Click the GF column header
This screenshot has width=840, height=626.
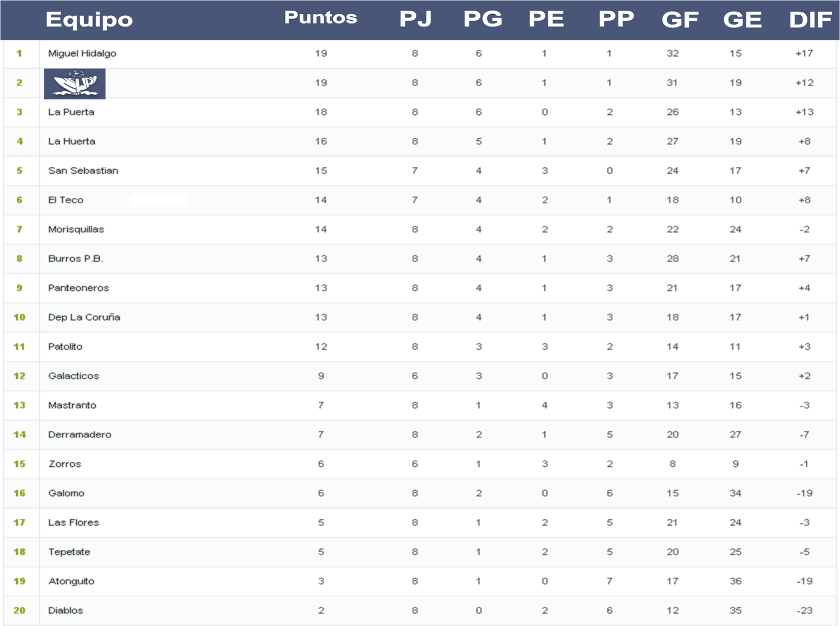(x=680, y=20)
